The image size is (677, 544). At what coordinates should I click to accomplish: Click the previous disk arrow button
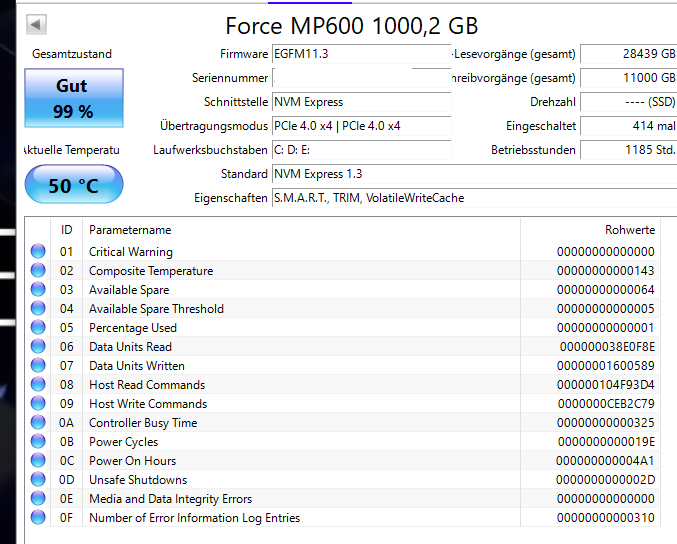pos(36,25)
